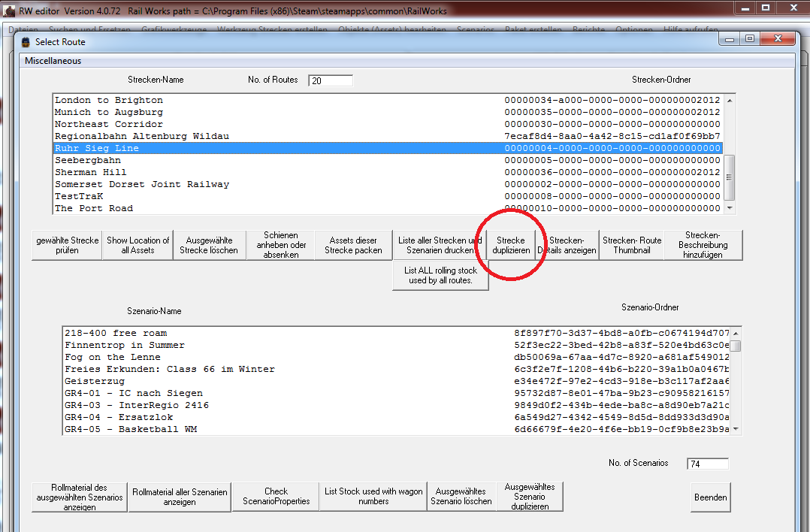This screenshot has height=532, width=810.
Task: Open the Miscellaneous menu
Action: coord(53,61)
